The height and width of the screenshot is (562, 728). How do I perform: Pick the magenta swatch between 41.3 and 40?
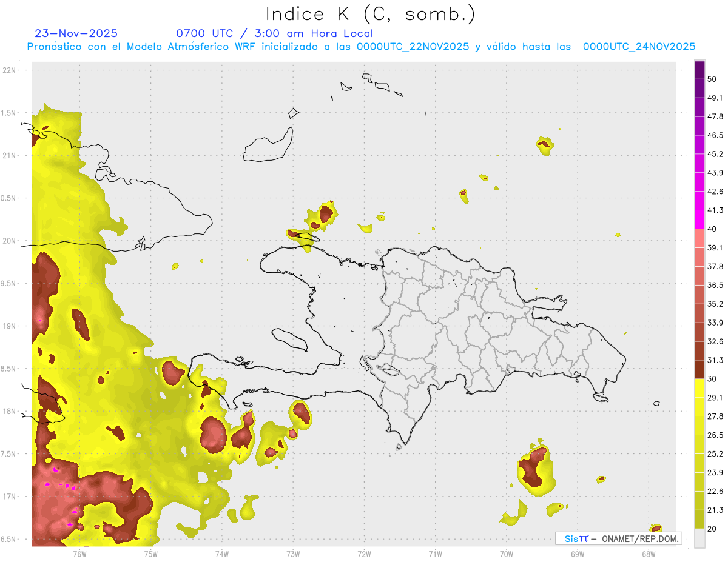(700, 219)
